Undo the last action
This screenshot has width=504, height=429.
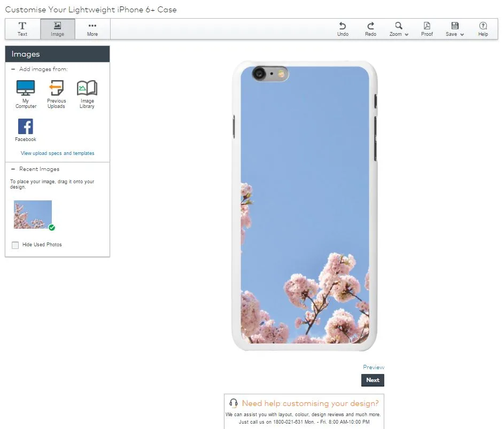343,29
